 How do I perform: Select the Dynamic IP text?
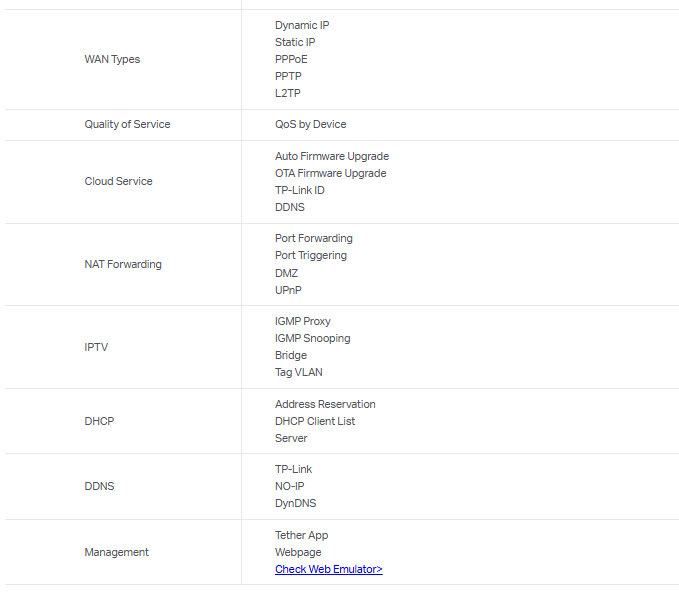click(x=302, y=25)
